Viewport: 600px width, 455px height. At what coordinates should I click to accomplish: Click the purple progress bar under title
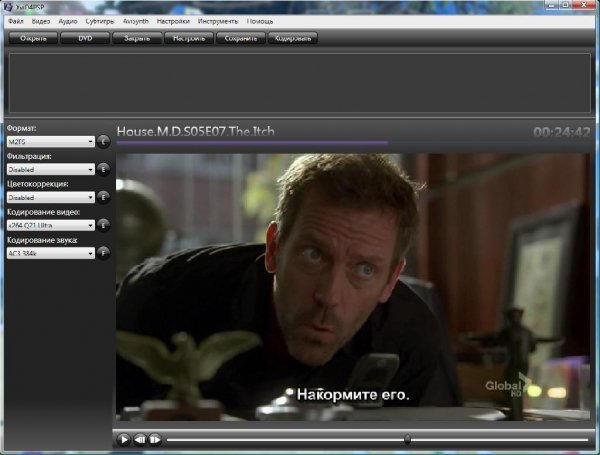click(x=252, y=142)
